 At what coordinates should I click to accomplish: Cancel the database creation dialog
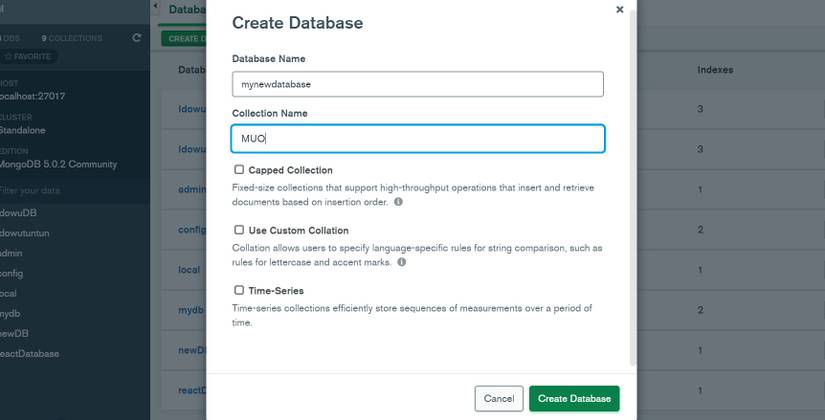click(499, 399)
